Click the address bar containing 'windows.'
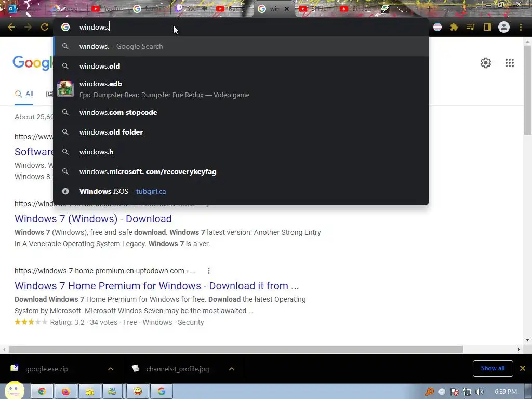 [241, 27]
